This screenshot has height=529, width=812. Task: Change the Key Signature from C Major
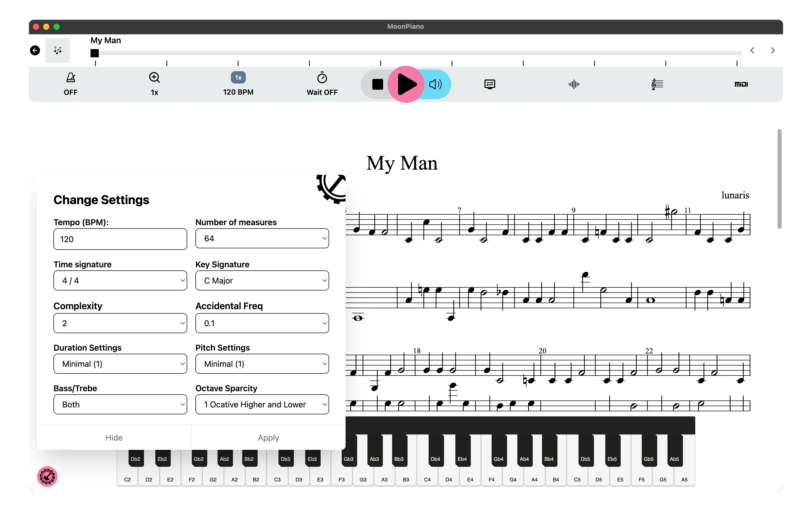tap(262, 280)
